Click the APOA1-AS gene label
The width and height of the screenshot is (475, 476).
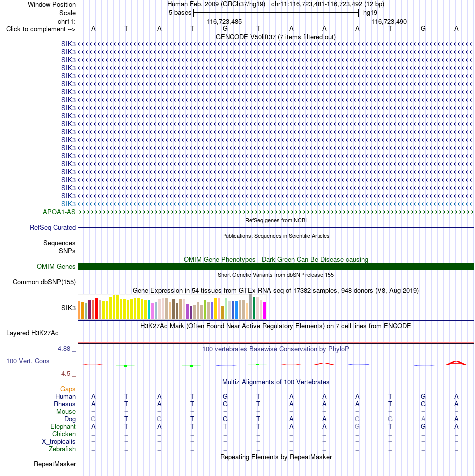[x=59, y=212]
